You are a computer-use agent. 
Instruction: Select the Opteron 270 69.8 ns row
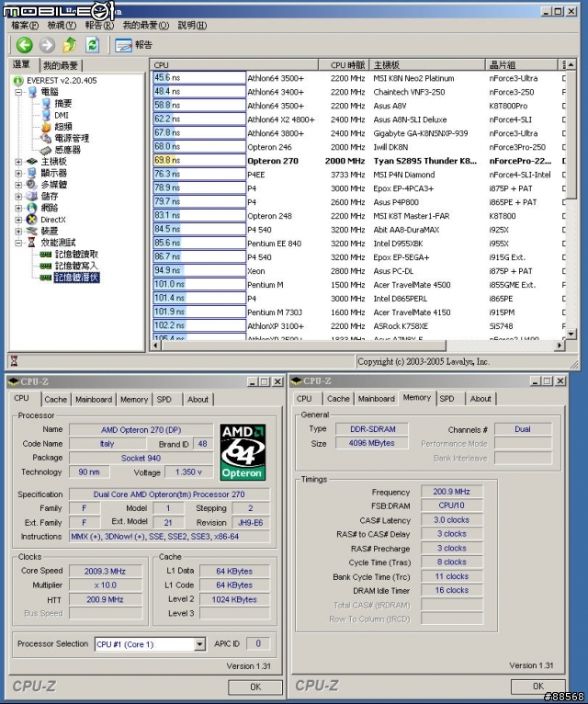[x=359, y=161]
